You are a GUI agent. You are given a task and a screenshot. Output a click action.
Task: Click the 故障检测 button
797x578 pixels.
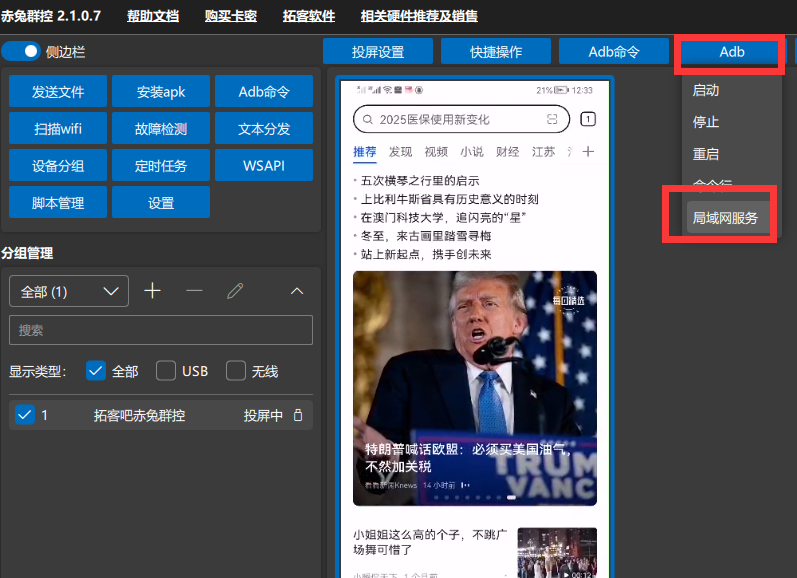[161, 129]
